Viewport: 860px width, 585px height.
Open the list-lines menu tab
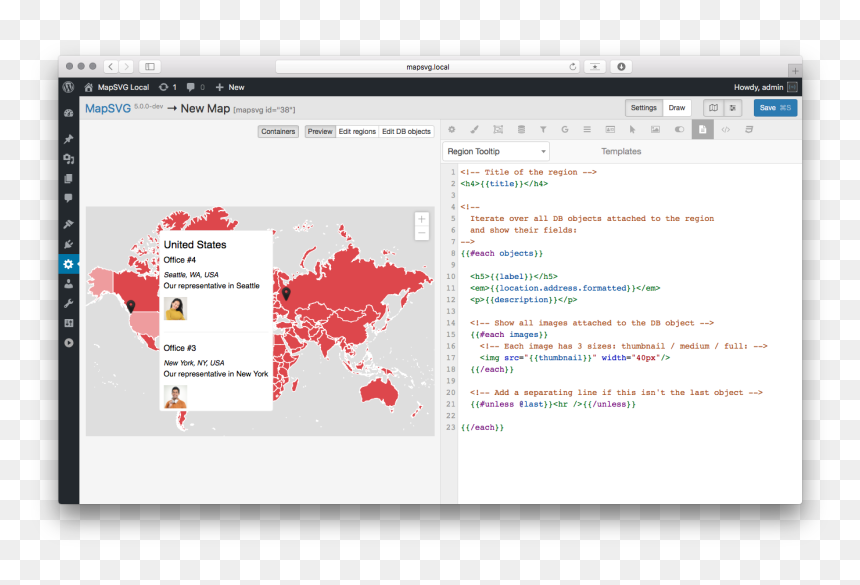pos(587,130)
